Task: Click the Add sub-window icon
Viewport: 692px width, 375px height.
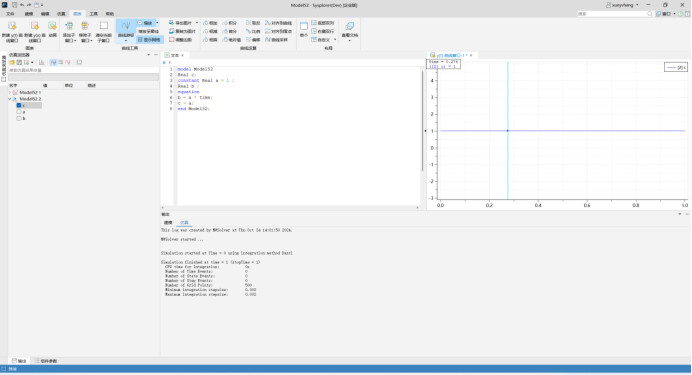Action: (x=69, y=26)
